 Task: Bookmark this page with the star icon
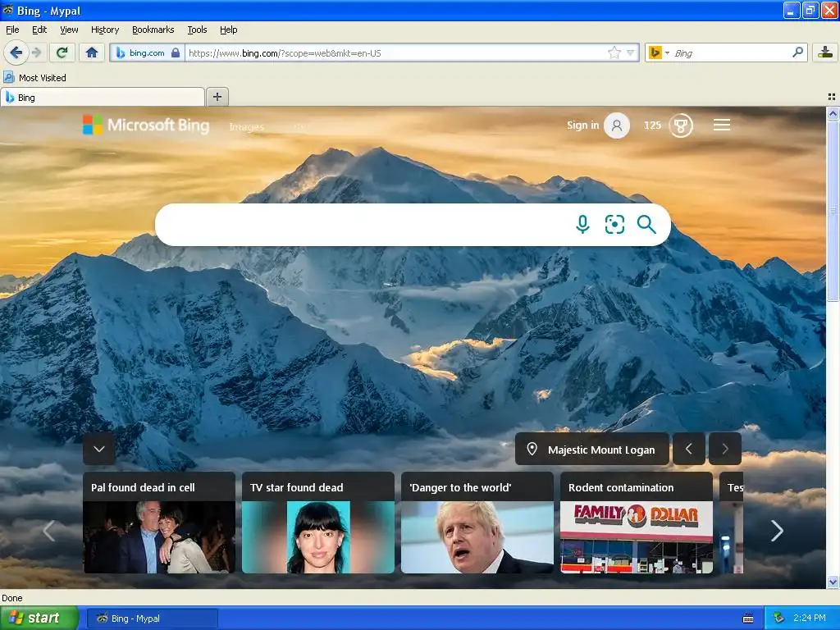click(x=614, y=52)
